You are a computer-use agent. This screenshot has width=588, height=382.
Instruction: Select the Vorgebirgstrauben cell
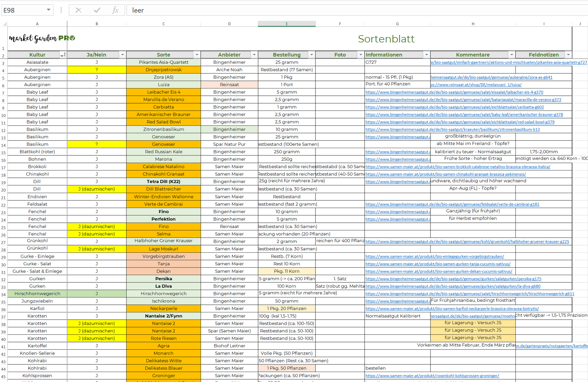pos(163,256)
